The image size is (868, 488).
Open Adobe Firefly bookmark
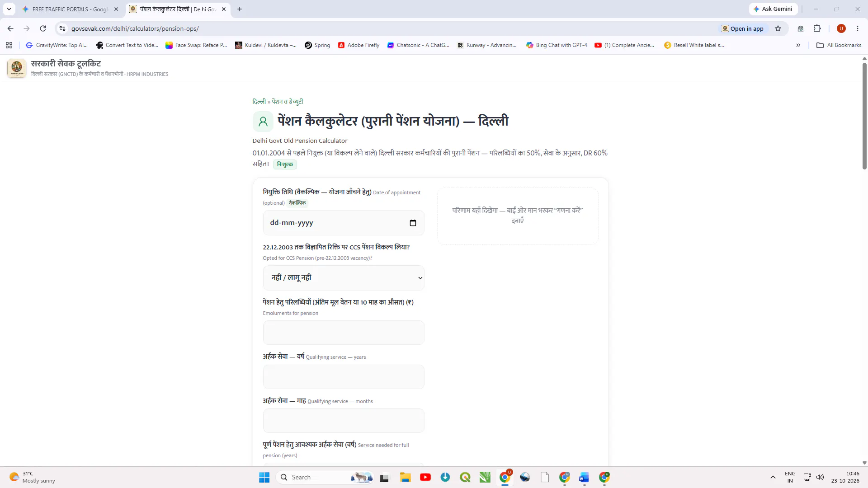[359, 45]
